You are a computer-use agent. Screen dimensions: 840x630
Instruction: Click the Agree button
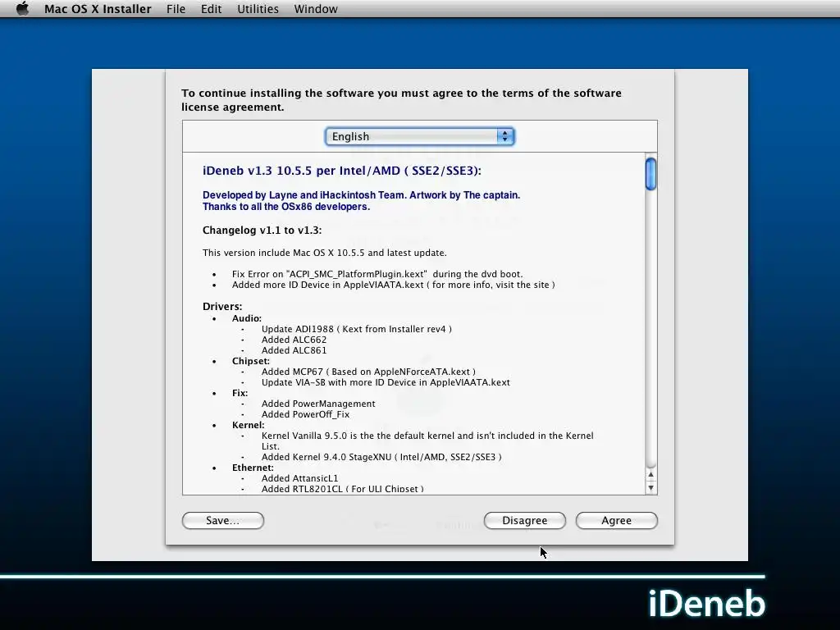pos(616,520)
